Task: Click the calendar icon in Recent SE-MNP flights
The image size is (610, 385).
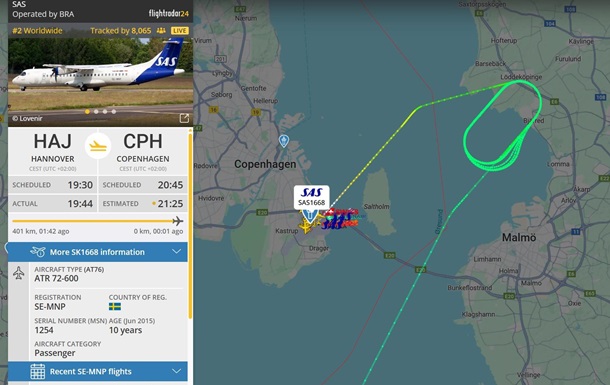Action: click(38, 371)
